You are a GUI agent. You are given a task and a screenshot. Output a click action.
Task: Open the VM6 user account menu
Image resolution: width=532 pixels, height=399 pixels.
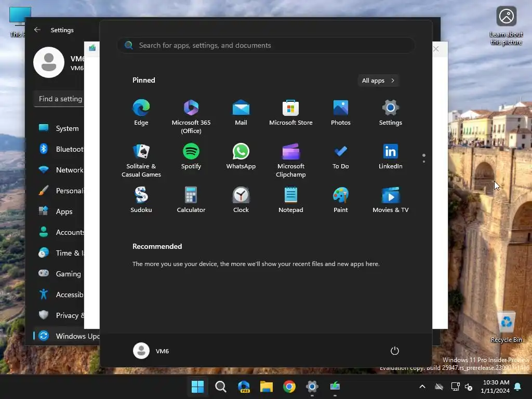[151, 351]
